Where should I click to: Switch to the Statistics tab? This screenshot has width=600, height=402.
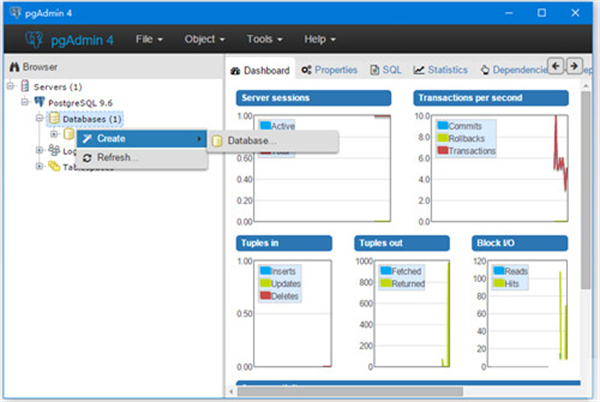pos(440,70)
